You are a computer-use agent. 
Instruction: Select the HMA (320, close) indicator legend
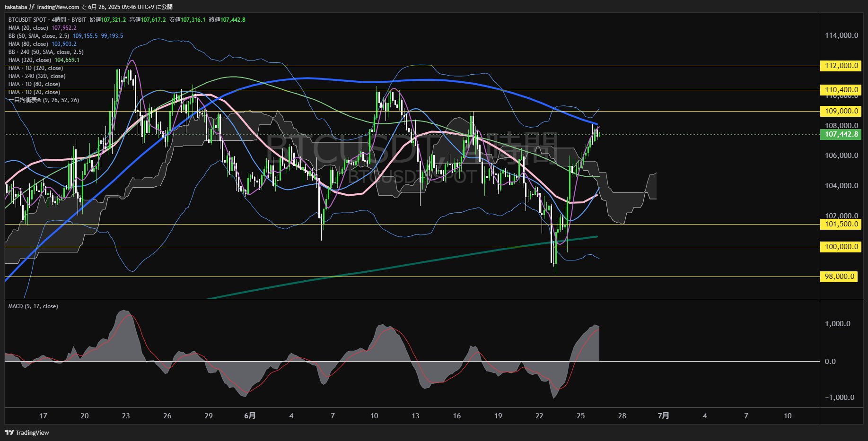coord(30,60)
